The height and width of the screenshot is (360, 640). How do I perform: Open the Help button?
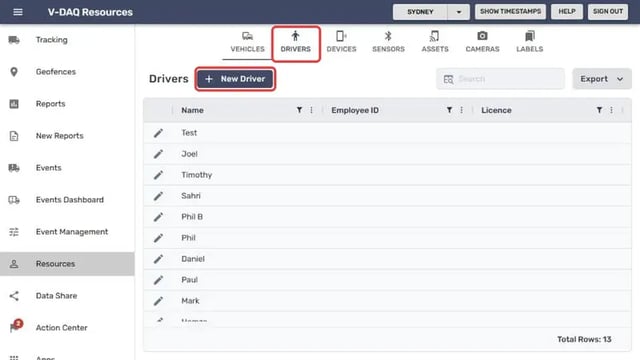click(567, 11)
